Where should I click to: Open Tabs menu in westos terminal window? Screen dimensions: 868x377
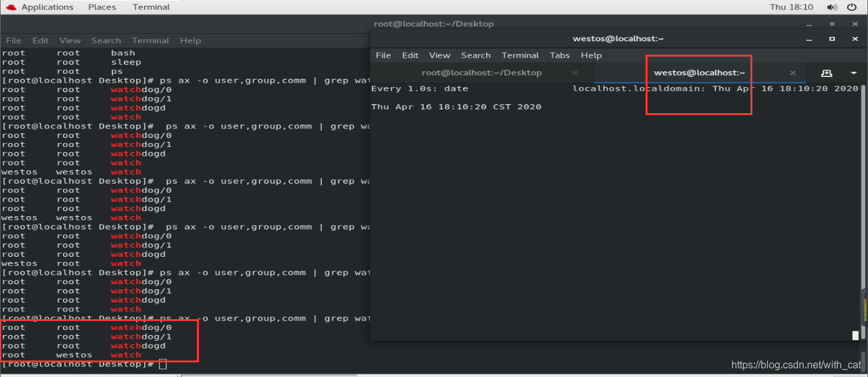(560, 55)
